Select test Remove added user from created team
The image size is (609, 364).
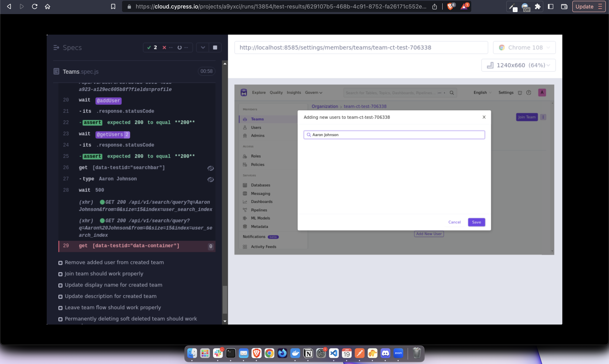tap(114, 262)
